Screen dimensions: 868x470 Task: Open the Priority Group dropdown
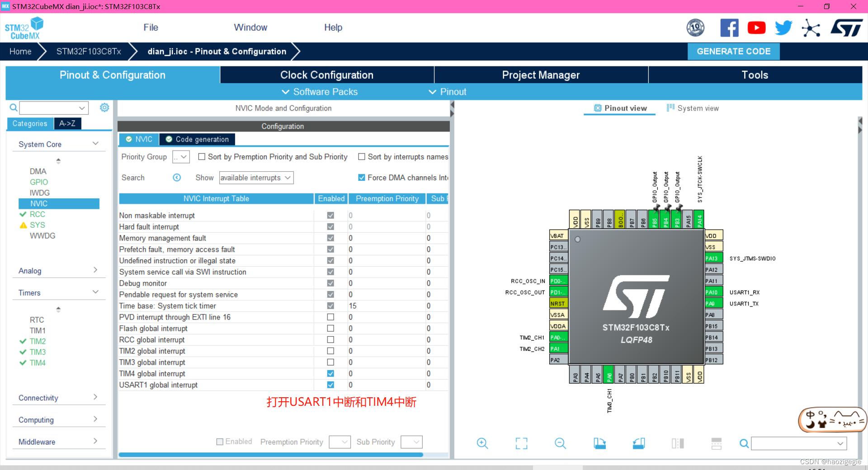[181, 157]
